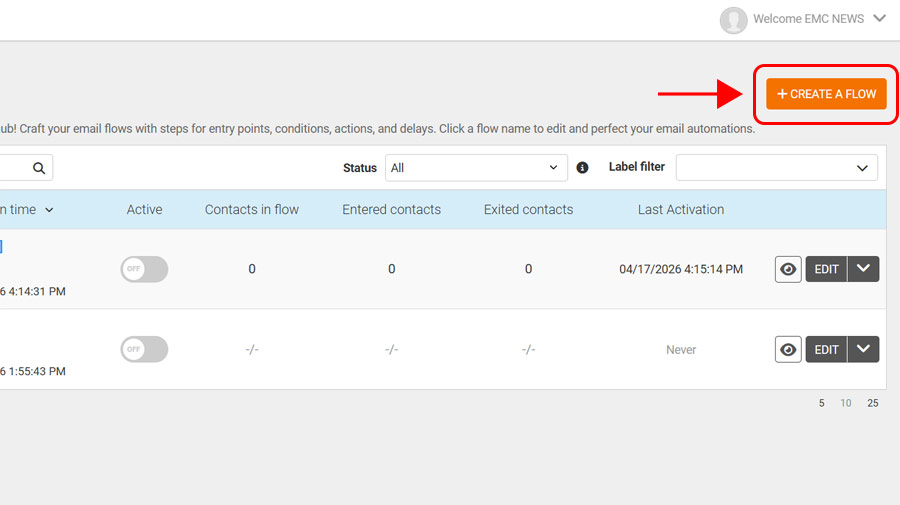Click the Create a Flow button
The image size is (900, 505).
tap(826, 94)
